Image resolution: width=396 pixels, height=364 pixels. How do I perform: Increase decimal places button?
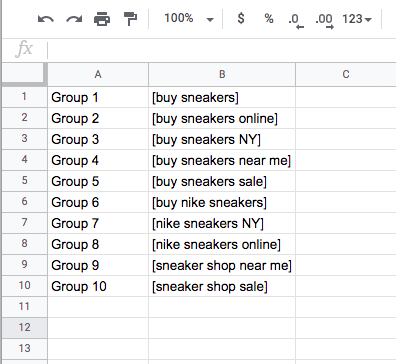pyautogui.click(x=324, y=20)
